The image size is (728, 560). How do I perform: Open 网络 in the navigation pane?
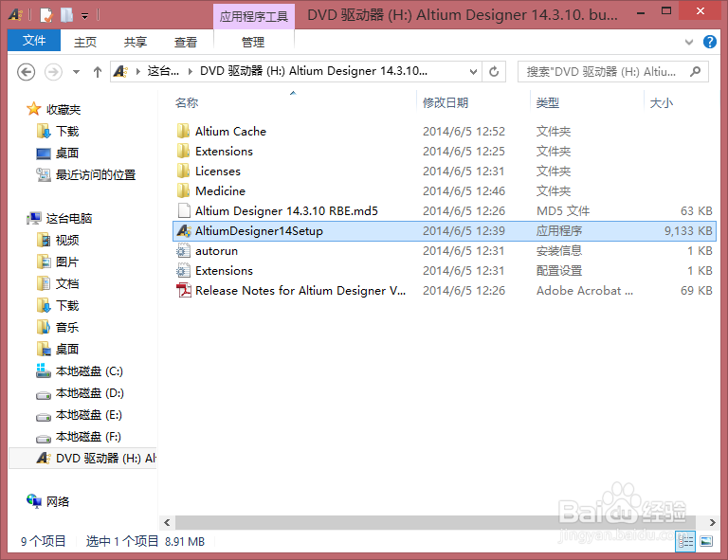click(58, 501)
